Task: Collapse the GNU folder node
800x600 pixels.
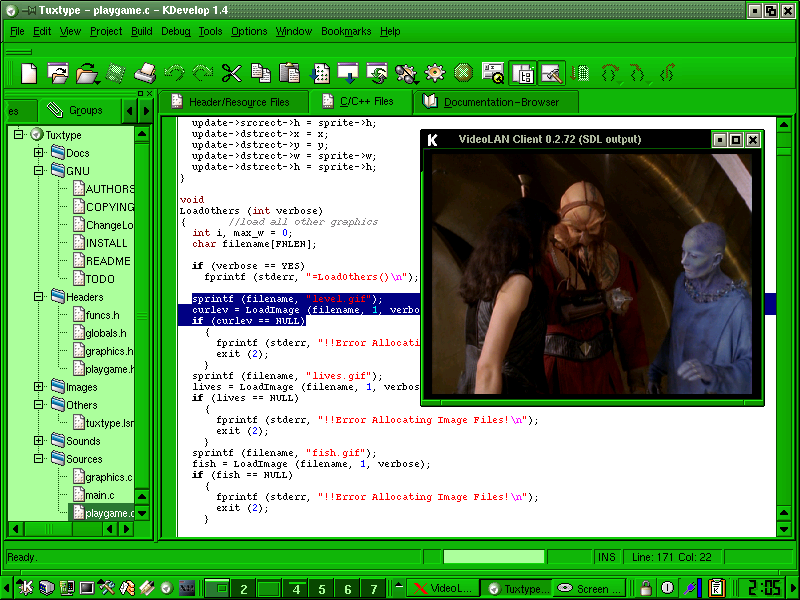Action: click(38, 170)
